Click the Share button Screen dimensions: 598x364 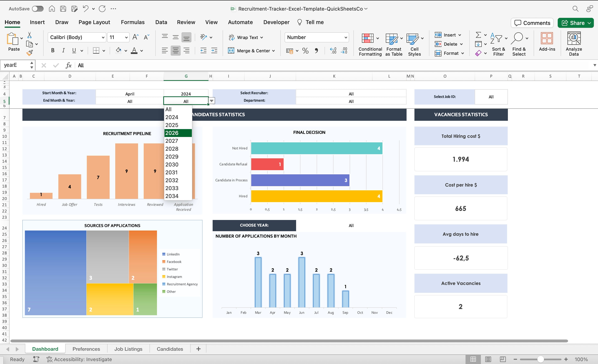pos(576,23)
